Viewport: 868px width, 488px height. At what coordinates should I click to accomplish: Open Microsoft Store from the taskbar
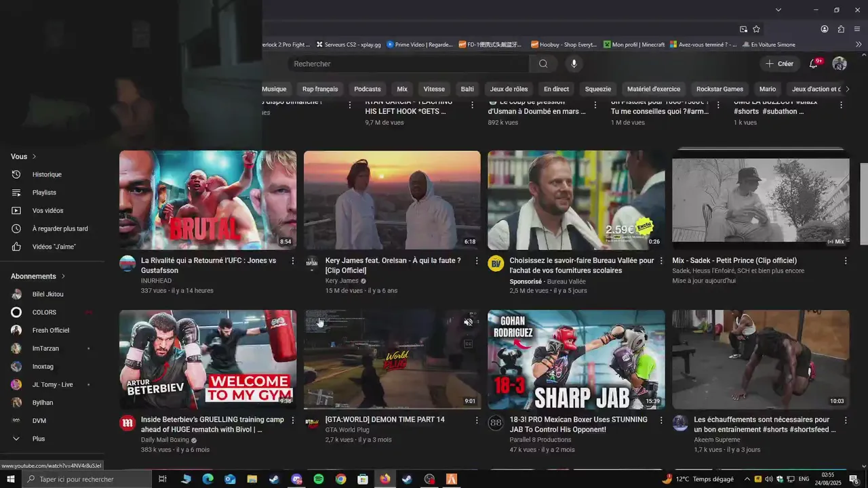[x=363, y=479]
